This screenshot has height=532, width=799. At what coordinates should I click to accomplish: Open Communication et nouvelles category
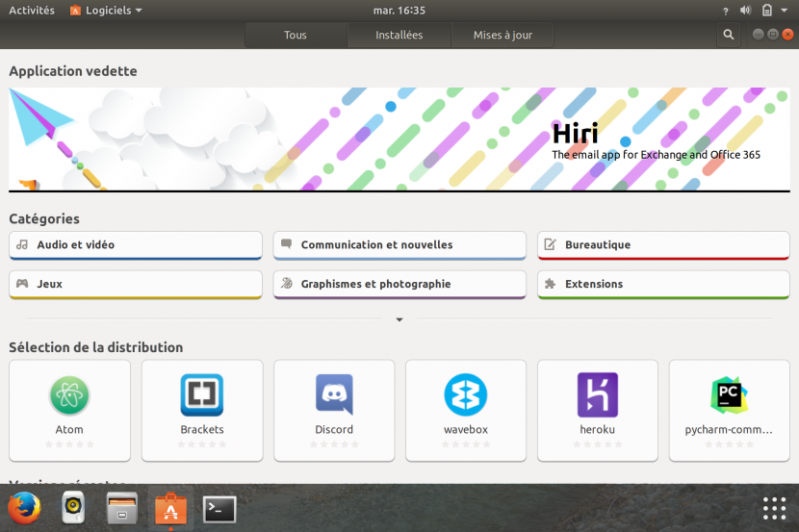coord(399,245)
